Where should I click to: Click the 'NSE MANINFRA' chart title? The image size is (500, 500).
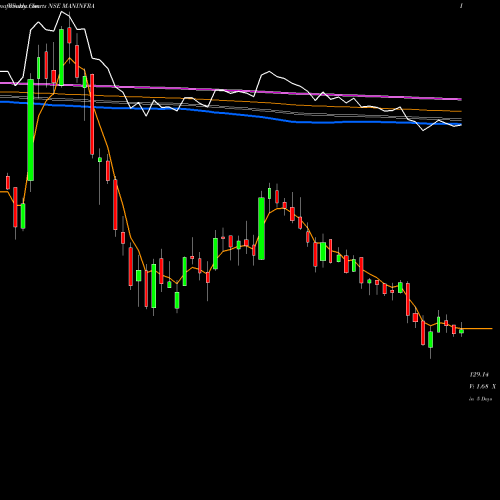pos(71,6)
